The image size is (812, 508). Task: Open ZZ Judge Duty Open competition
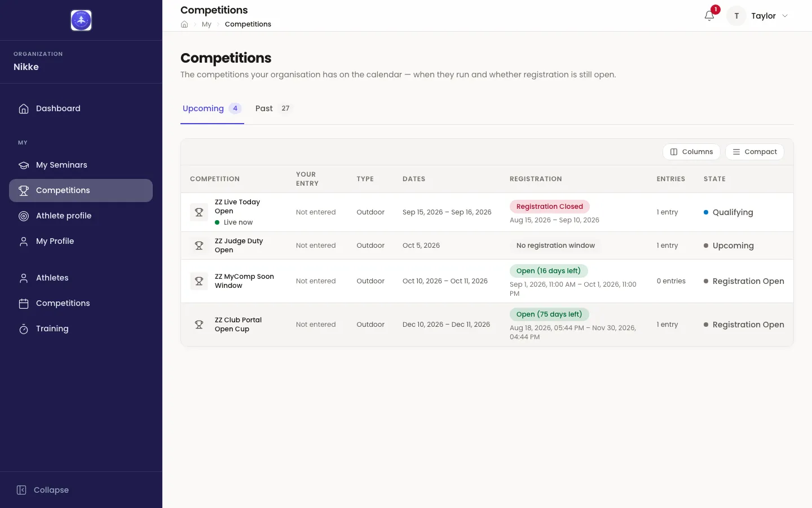coord(239,246)
